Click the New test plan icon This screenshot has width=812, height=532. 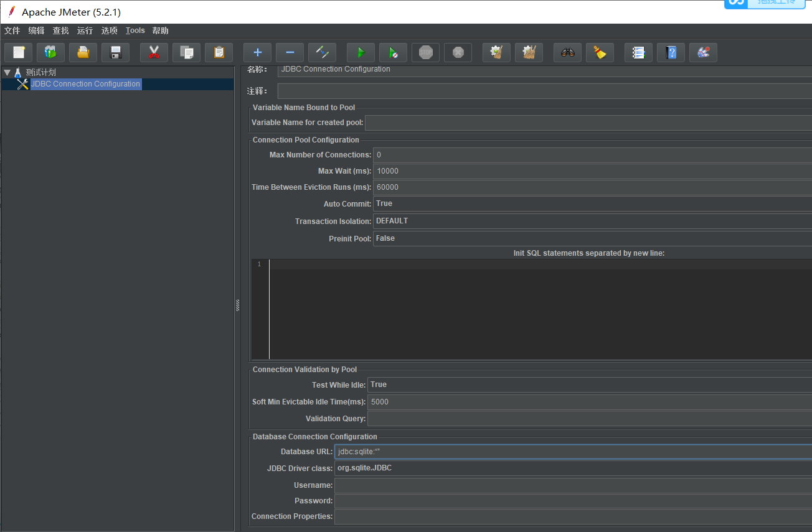pos(18,53)
